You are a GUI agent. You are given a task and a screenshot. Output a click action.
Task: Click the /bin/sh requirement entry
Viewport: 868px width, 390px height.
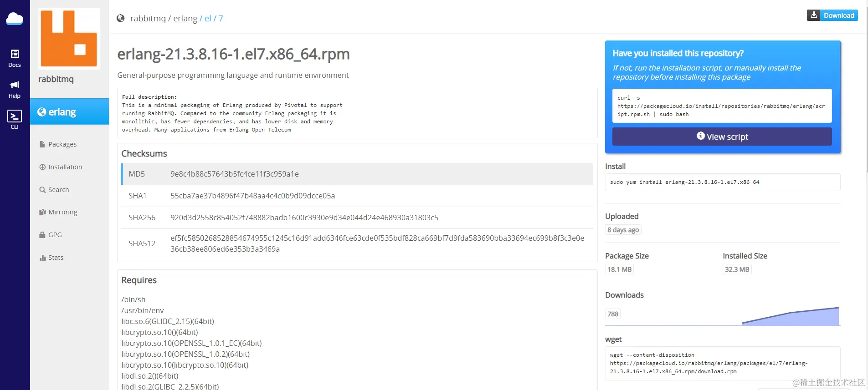[134, 299]
